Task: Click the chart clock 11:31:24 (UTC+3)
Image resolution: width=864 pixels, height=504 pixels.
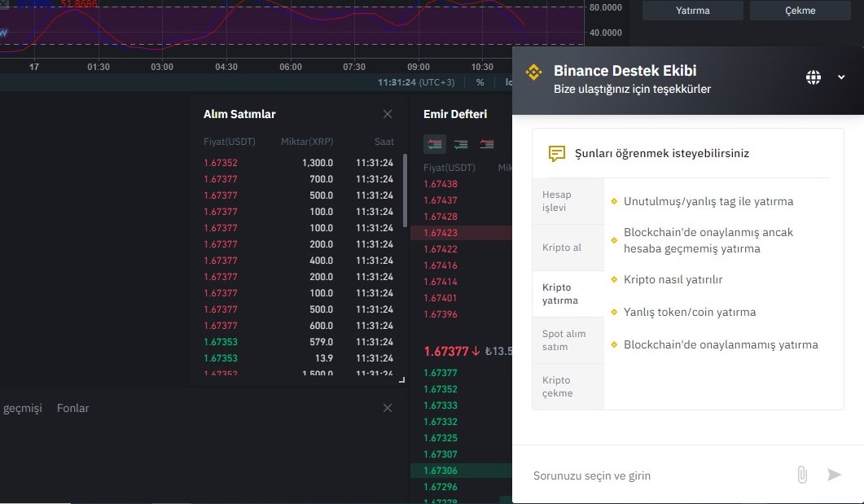Action: 416,82
